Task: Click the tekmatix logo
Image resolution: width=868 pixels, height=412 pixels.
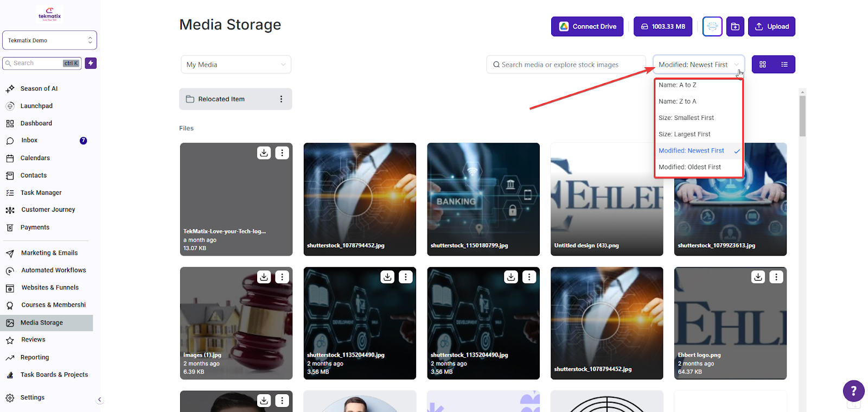Action: click(x=49, y=14)
